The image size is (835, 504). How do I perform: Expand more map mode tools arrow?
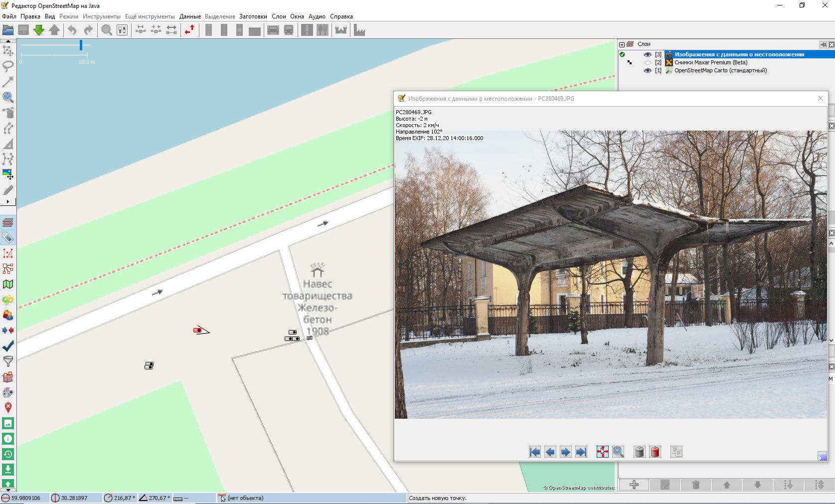[7, 202]
